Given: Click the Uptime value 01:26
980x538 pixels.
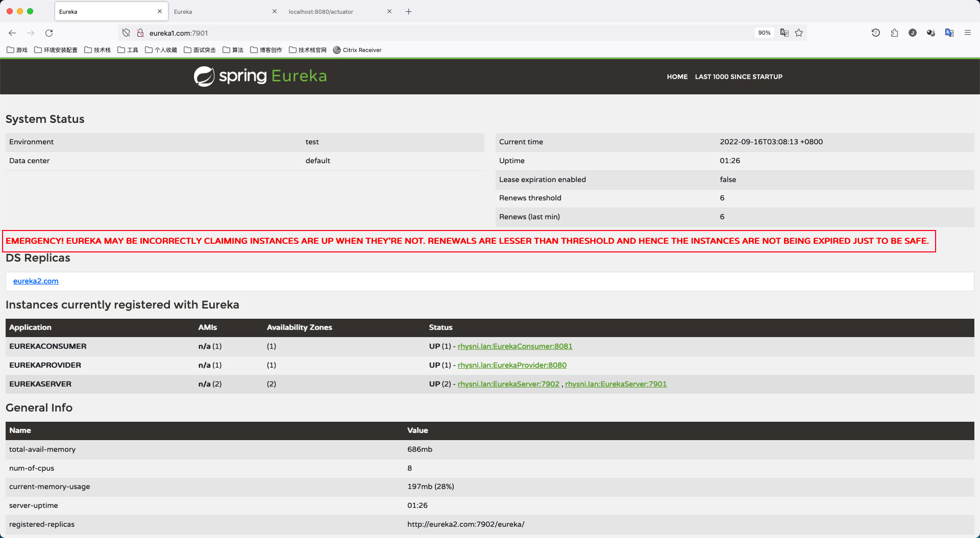Looking at the screenshot, I should (x=730, y=161).
